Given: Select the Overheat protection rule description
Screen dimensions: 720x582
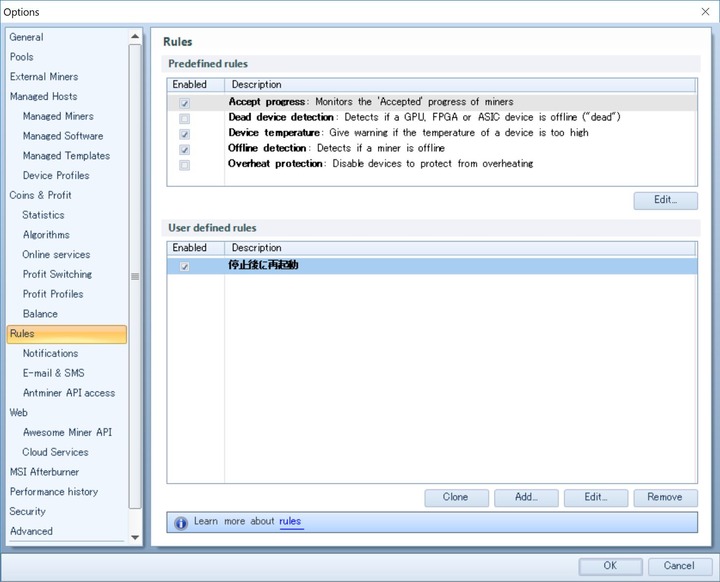Looking at the screenshot, I should coord(381,164).
